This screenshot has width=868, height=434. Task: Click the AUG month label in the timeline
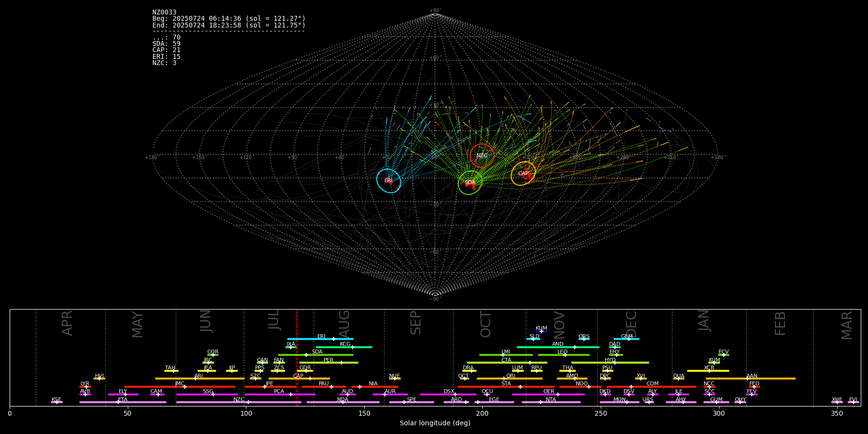pyautogui.click(x=344, y=325)
